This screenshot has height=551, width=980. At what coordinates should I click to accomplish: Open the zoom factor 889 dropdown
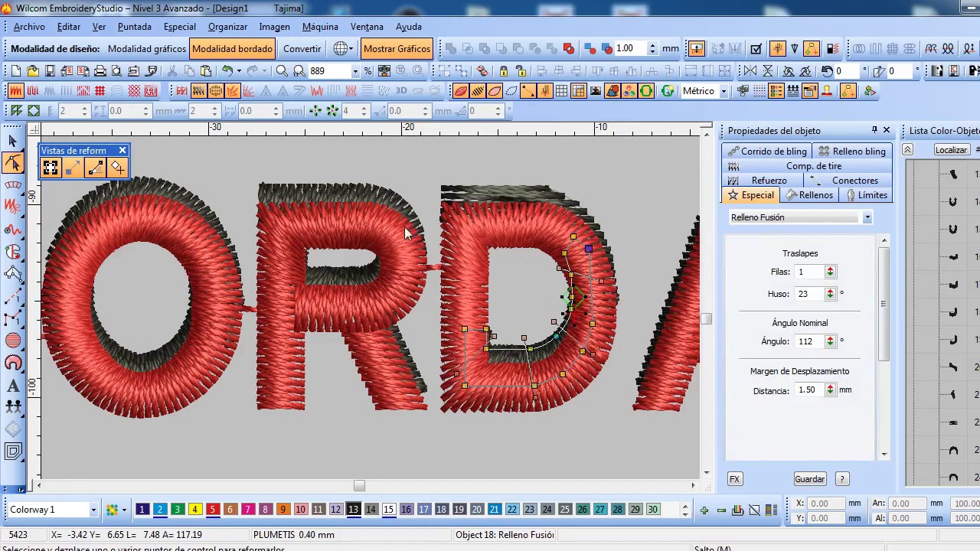coord(355,70)
